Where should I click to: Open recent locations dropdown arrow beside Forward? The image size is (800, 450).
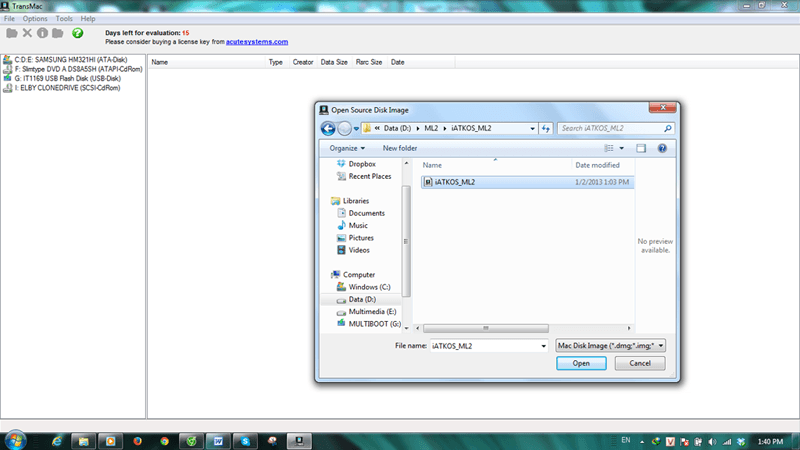356,129
